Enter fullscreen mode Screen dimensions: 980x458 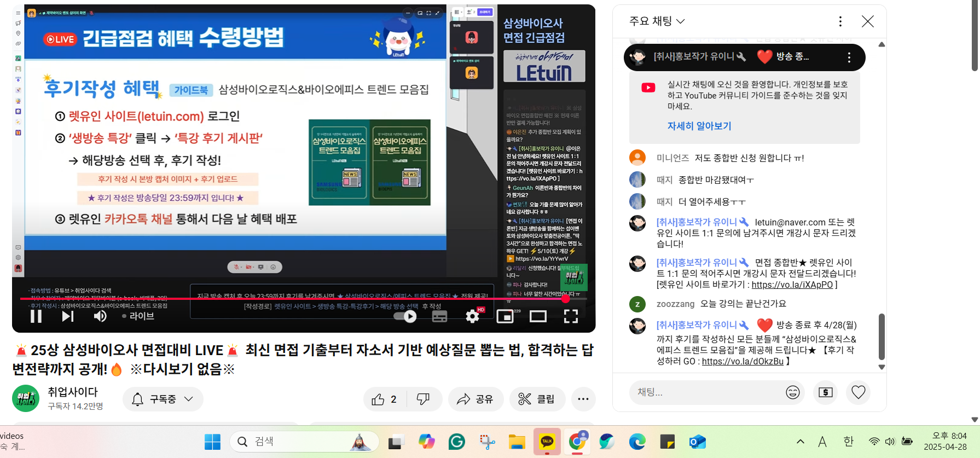coord(571,316)
